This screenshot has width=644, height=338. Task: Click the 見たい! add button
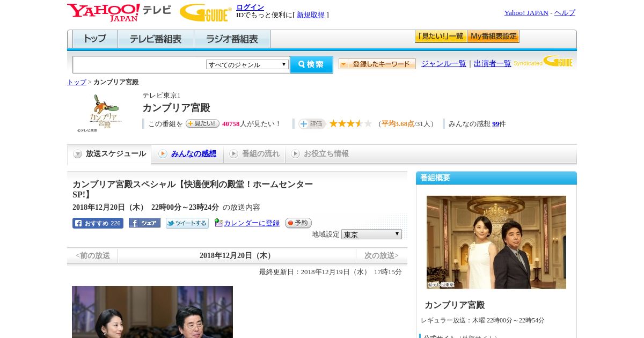202,123
